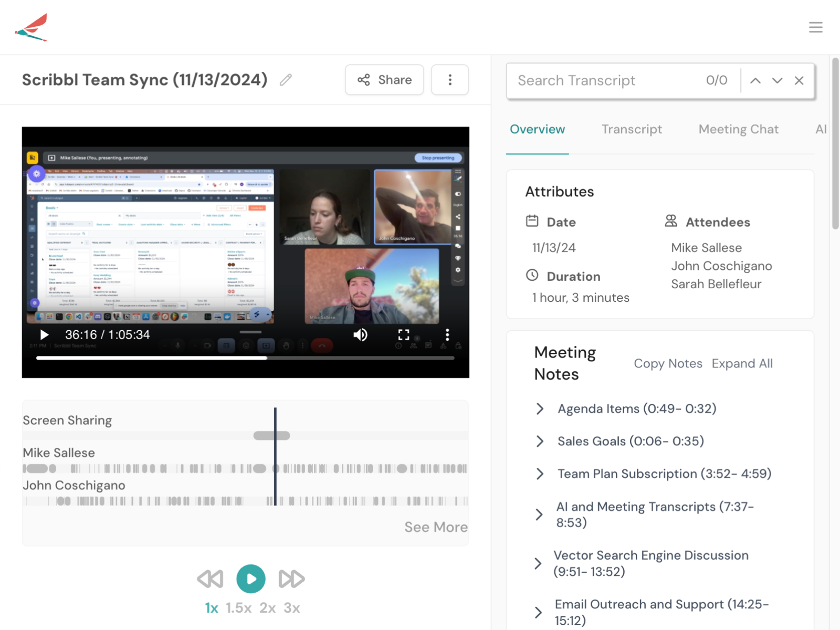Click Copy Notes
840x630 pixels.
668,363
